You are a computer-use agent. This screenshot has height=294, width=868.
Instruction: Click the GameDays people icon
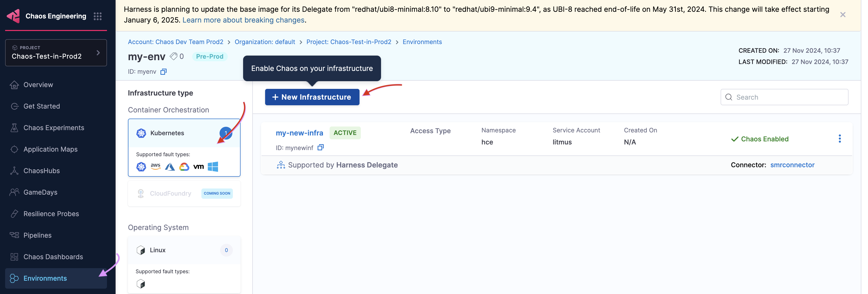pos(14,192)
